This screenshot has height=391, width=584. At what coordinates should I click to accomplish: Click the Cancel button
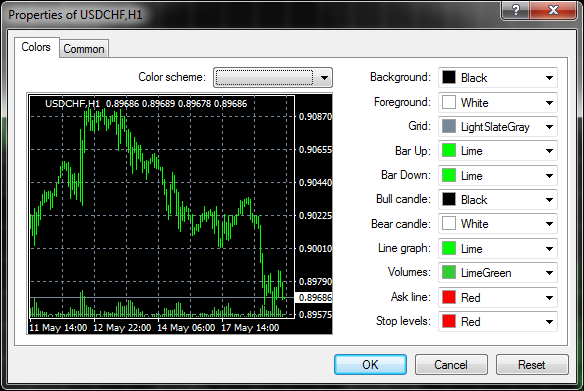coord(451,365)
